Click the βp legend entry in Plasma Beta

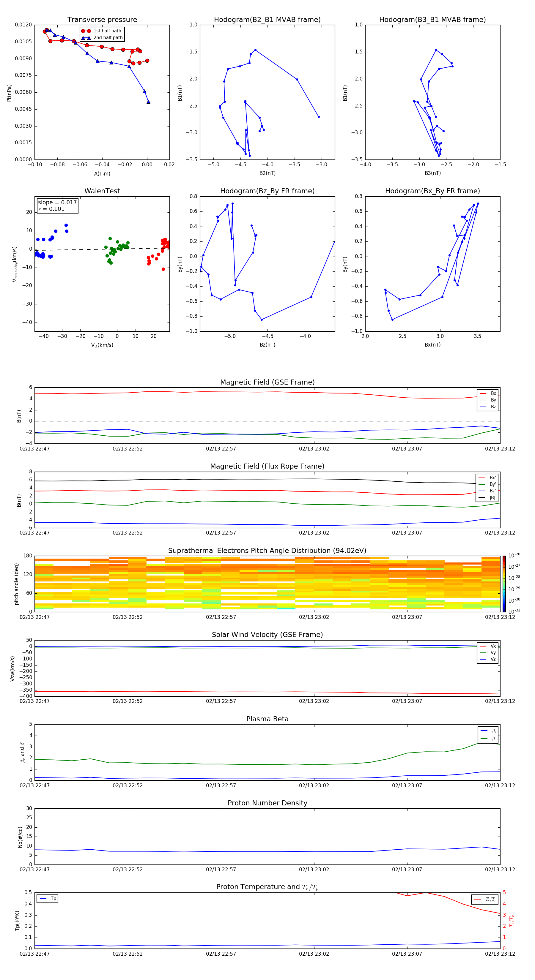[x=488, y=731]
